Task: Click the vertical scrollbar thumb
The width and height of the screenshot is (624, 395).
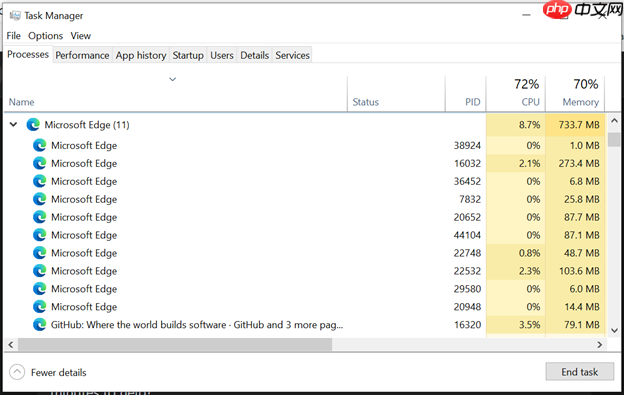Action: pyautogui.click(x=614, y=140)
